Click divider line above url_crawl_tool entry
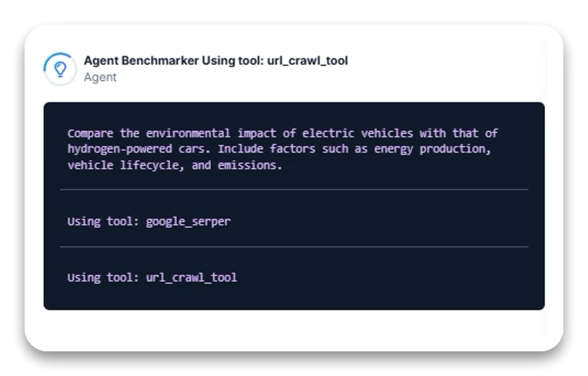 point(294,247)
